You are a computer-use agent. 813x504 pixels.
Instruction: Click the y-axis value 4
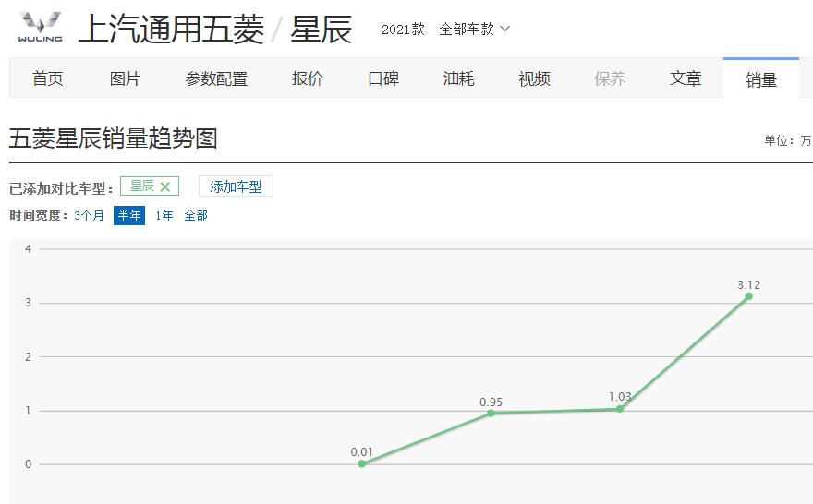(29, 249)
